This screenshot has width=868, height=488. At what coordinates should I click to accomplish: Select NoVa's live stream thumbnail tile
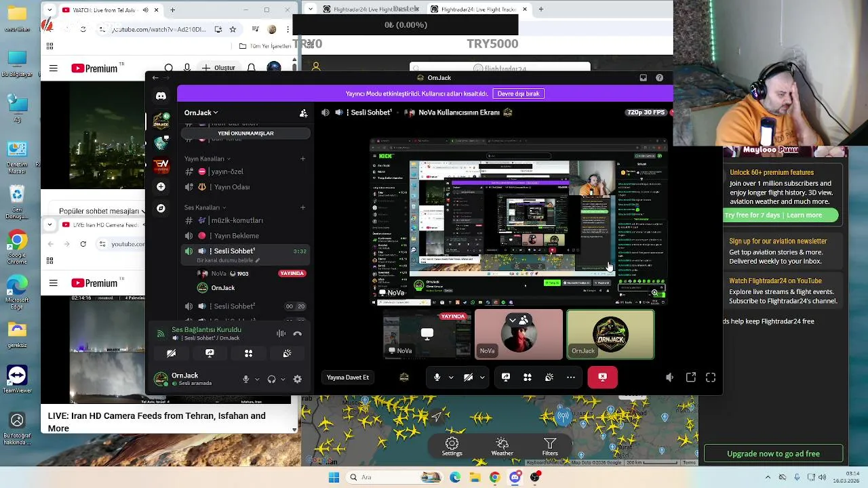click(427, 333)
